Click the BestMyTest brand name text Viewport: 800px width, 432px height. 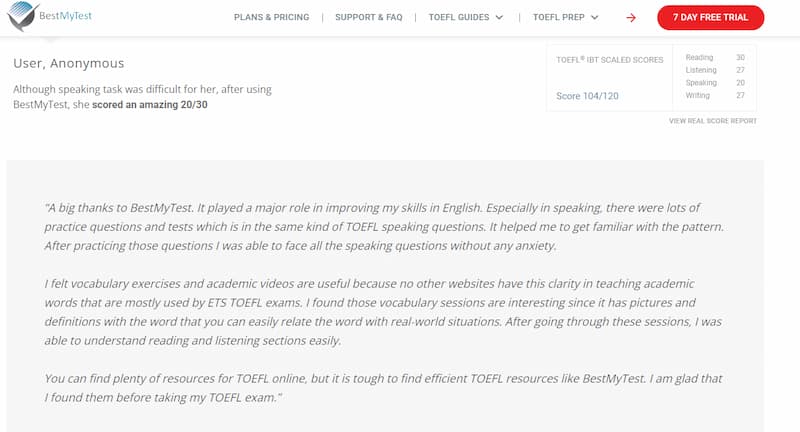pos(65,16)
